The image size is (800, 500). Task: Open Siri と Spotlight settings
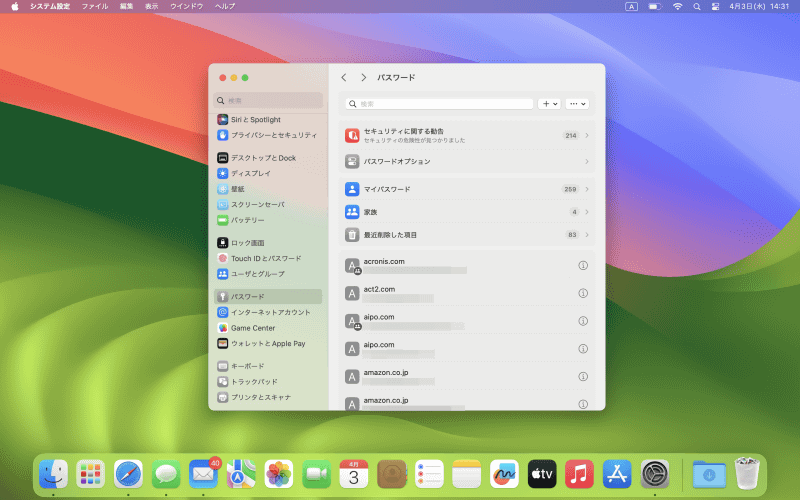[x=268, y=119]
